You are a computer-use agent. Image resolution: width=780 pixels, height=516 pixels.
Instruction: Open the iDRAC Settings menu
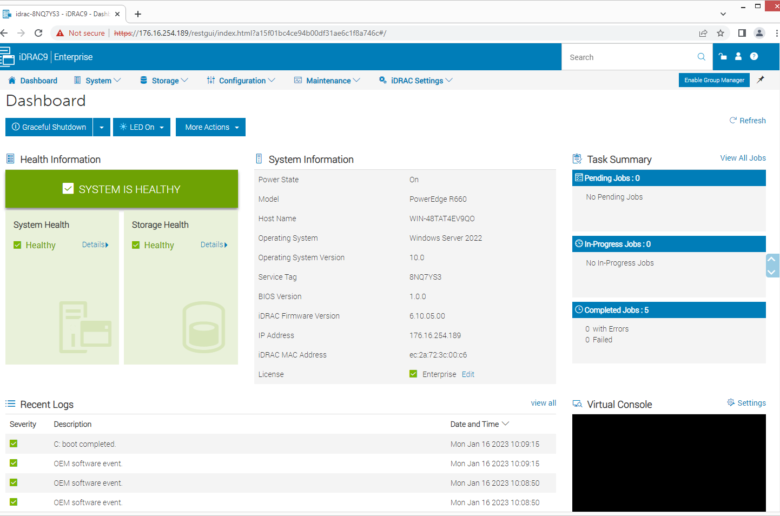416,80
